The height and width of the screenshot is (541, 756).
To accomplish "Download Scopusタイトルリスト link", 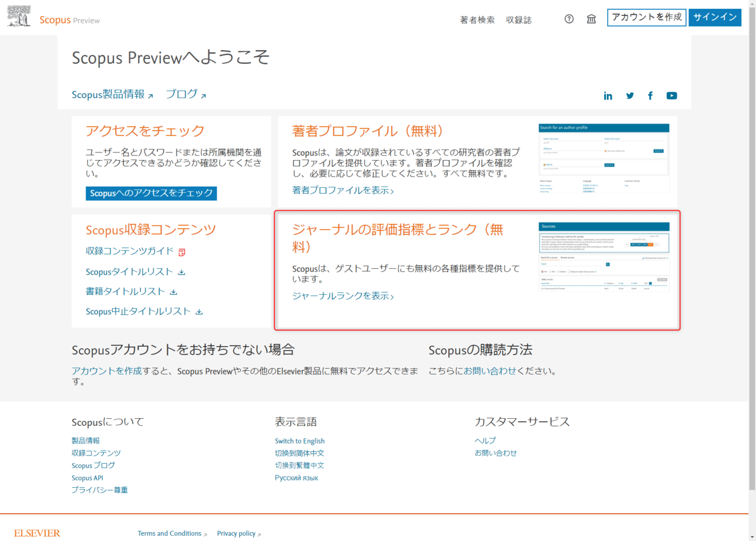I will pos(129,272).
